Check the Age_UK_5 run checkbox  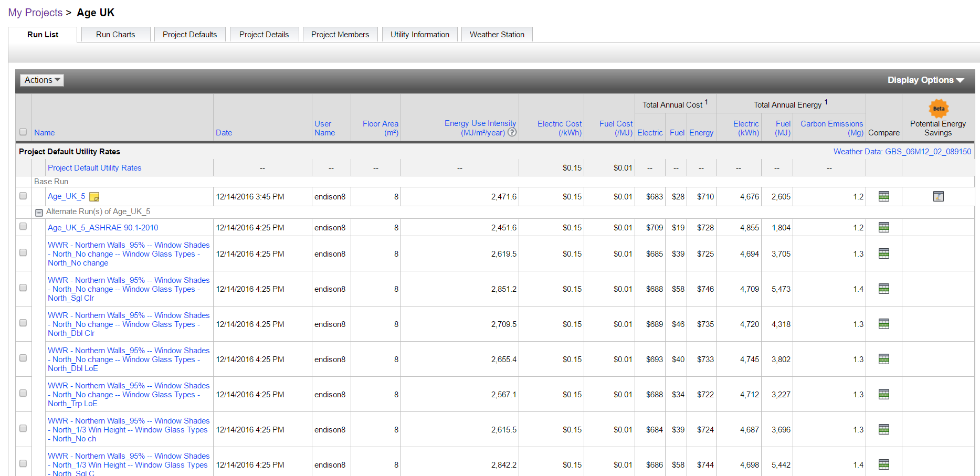23,196
